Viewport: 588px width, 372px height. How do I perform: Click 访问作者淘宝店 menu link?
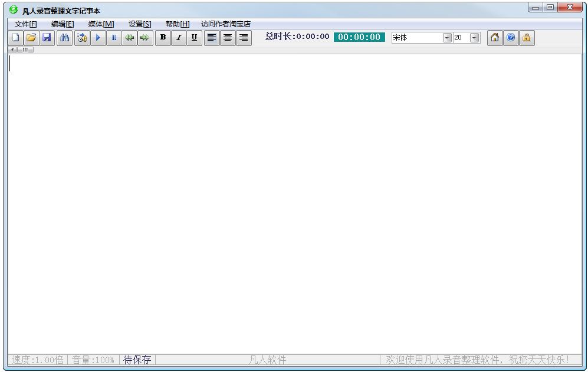(x=226, y=24)
